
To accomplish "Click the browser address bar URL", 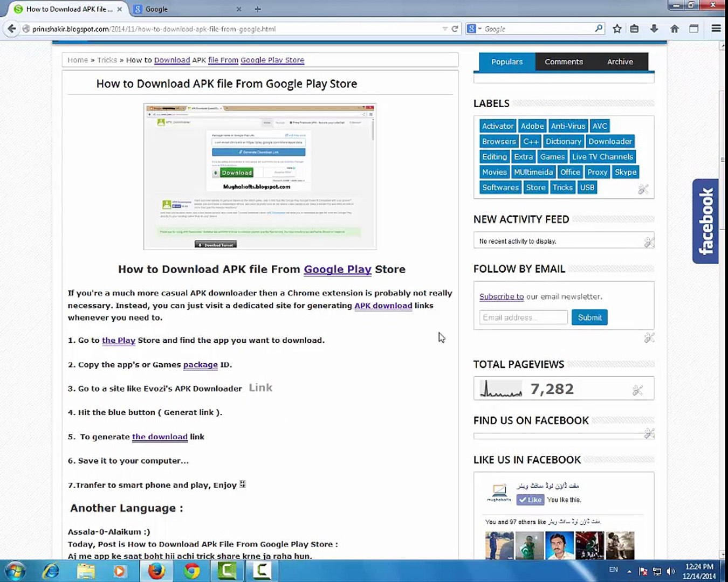I will pyautogui.click(x=154, y=29).
